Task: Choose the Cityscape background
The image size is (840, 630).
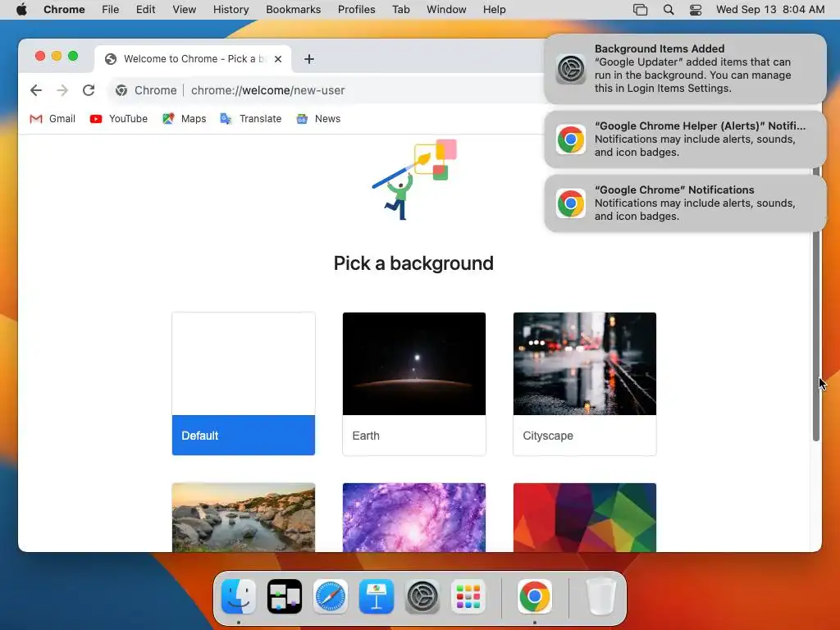Action: 584,384
